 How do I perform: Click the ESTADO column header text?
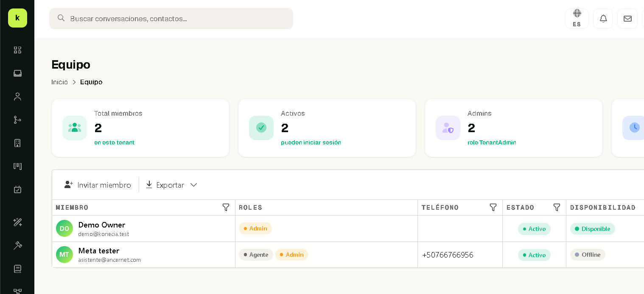click(x=520, y=208)
